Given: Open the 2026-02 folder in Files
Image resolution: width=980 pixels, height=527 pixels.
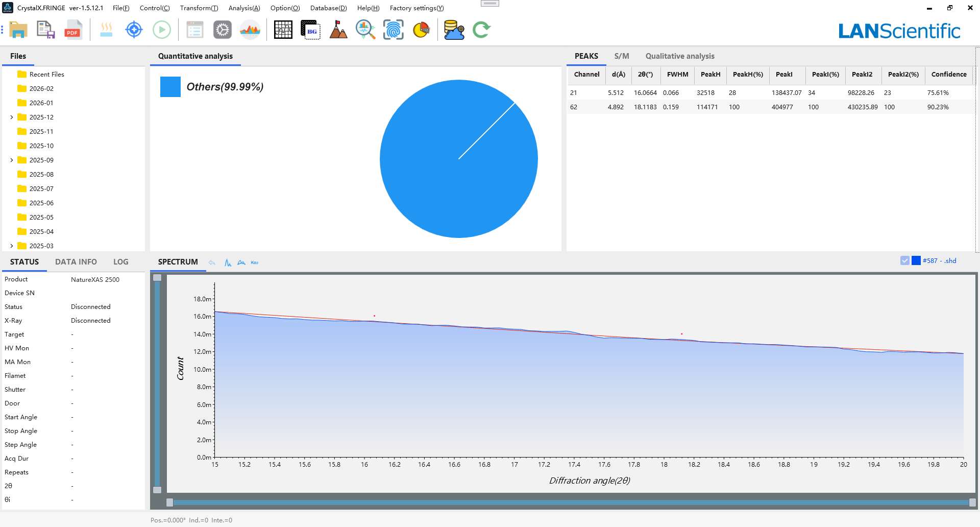Looking at the screenshot, I should tap(41, 89).
